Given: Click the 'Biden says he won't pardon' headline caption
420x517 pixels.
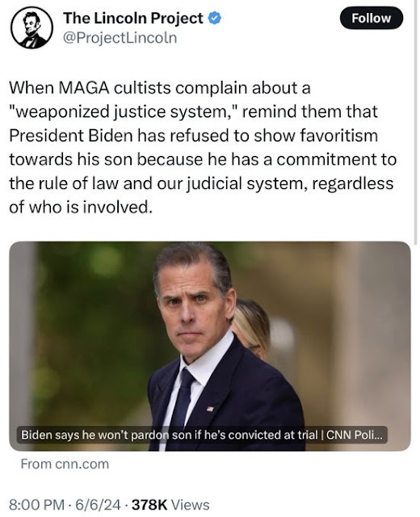Looking at the screenshot, I should [202, 435].
